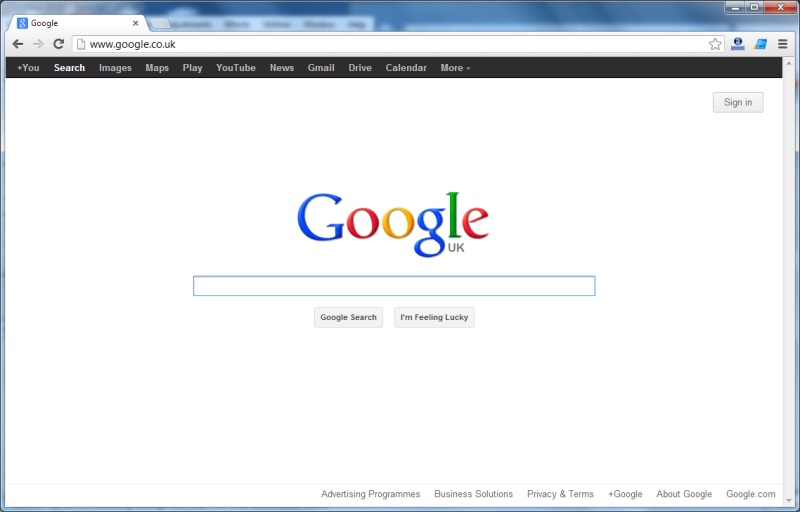The height and width of the screenshot is (512, 800).
Task: Open News in the top bar
Action: (x=282, y=68)
